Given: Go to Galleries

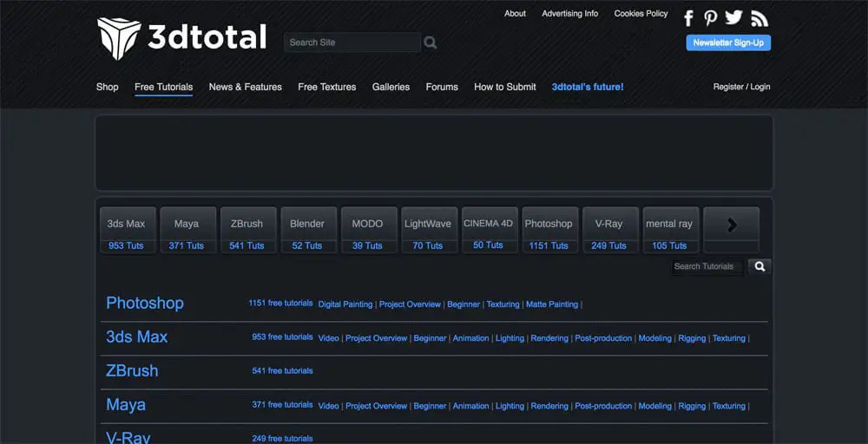Looking at the screenshot, I should 391,87.
